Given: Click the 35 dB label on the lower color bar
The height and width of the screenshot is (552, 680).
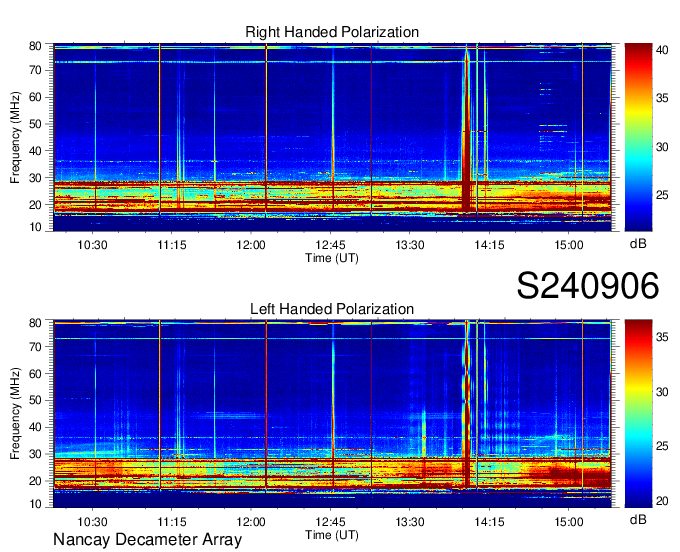Looking at the screenshot, I should [x=662, y=337].
